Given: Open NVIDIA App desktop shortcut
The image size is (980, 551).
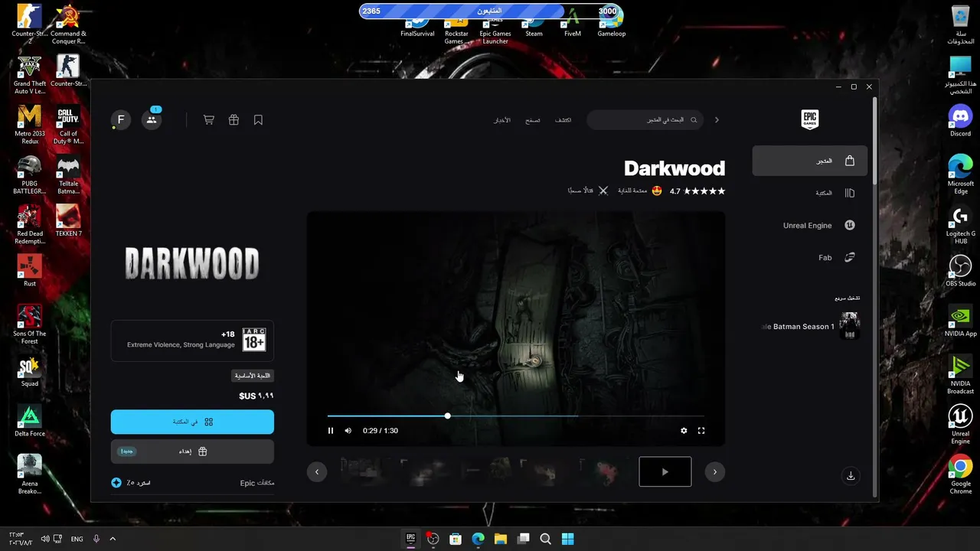Looking at the screenshot, I should coord(960,321).
